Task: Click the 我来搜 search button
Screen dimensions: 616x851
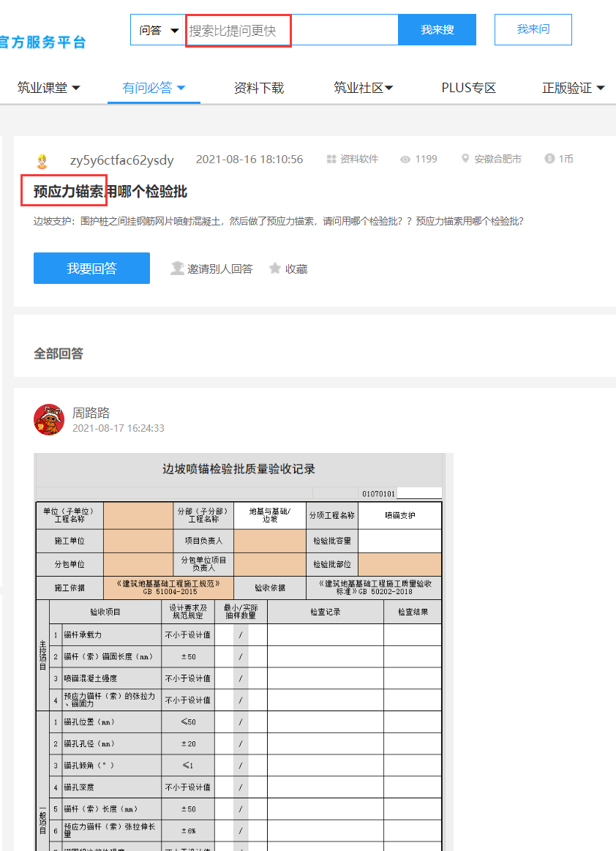Action: (437, 30)
